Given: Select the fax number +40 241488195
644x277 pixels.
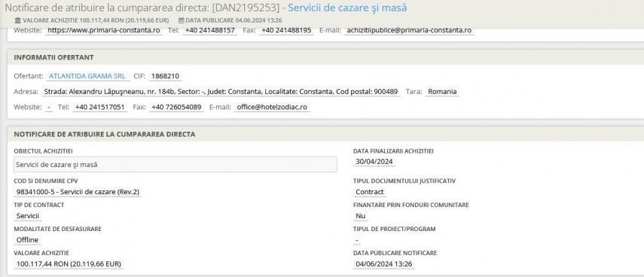Looking at the screenshot, I should [286, 30].
